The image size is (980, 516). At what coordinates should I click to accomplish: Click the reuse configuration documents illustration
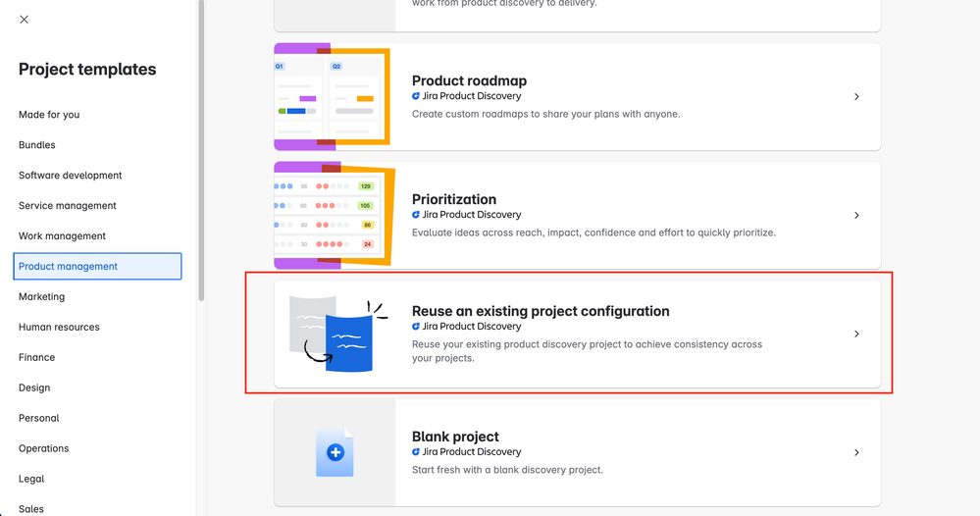tap(338, 334)
